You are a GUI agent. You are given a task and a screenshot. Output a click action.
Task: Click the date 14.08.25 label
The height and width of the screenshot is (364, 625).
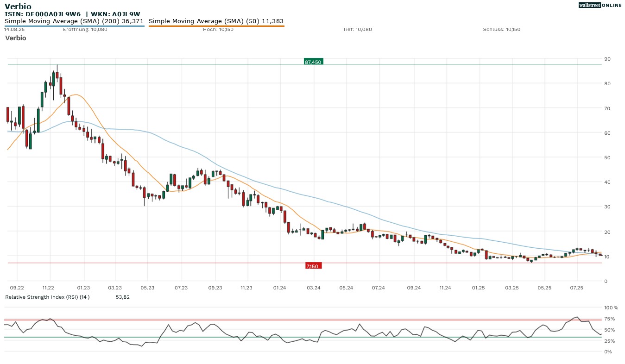14,29
